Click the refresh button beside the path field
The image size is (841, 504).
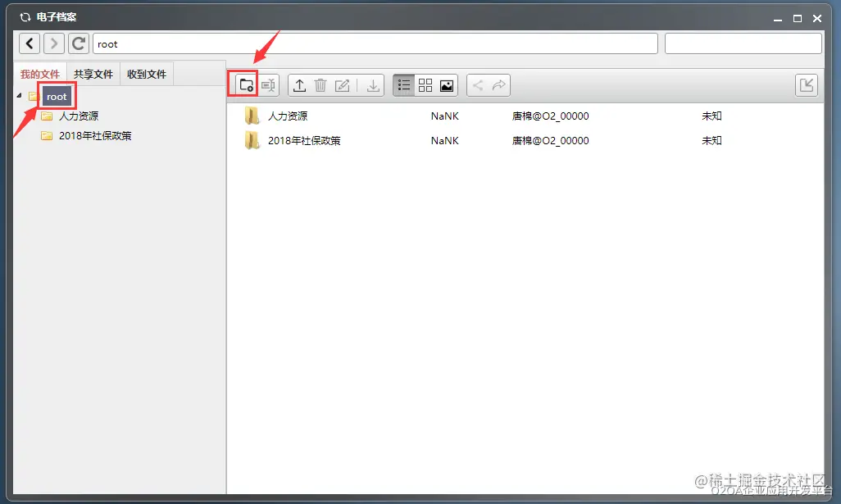pyautogui.click(x=79, y=43)
